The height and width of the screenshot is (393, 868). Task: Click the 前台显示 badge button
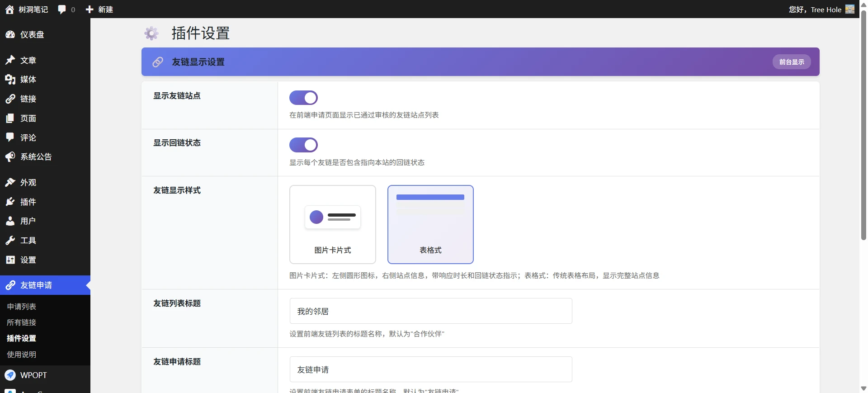coord(791,62)
